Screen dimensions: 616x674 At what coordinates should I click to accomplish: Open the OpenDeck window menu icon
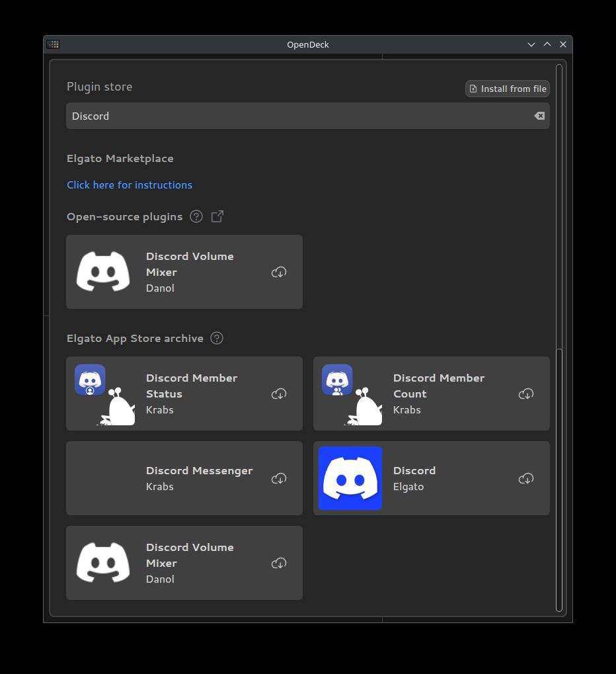pyautogui.click(x=53, y=44)
